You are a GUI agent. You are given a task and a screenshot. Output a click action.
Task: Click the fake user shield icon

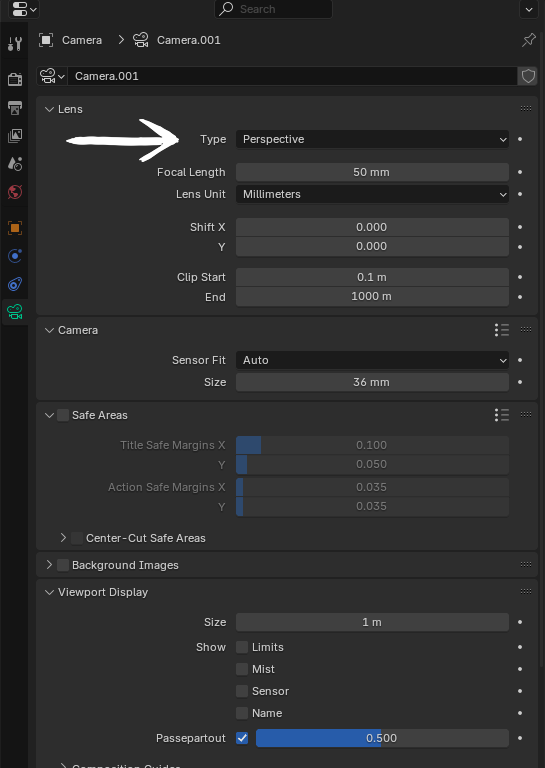(528, 76)
